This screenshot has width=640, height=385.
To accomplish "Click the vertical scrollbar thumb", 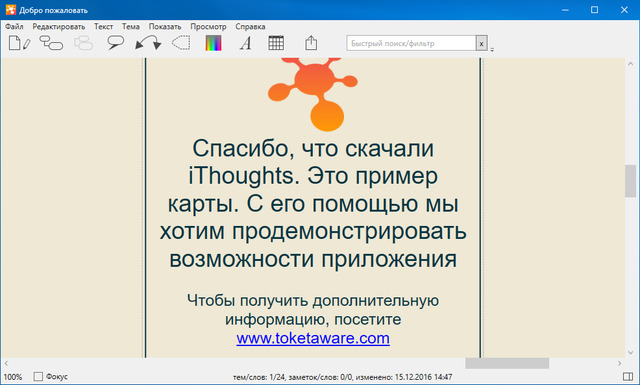I will pyautogui.click(x=630, y=181).
